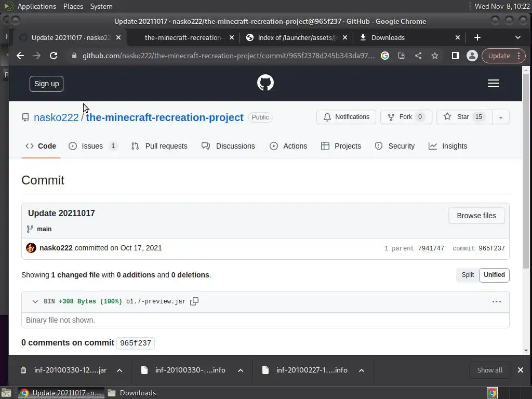Fork the repository with the Fork button
Viewport: 532px width, 399px height.
[x=406, y=117]
